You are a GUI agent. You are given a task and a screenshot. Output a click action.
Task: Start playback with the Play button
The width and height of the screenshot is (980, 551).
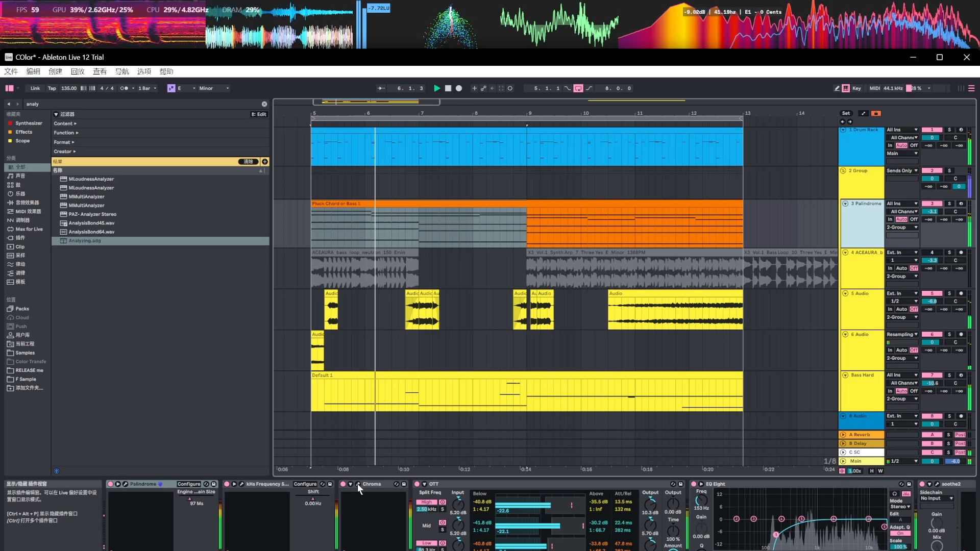[x=437, y=88]
